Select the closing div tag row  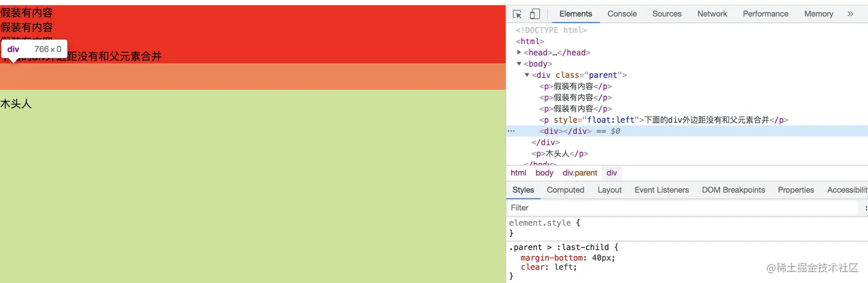[x=545, y=142]
